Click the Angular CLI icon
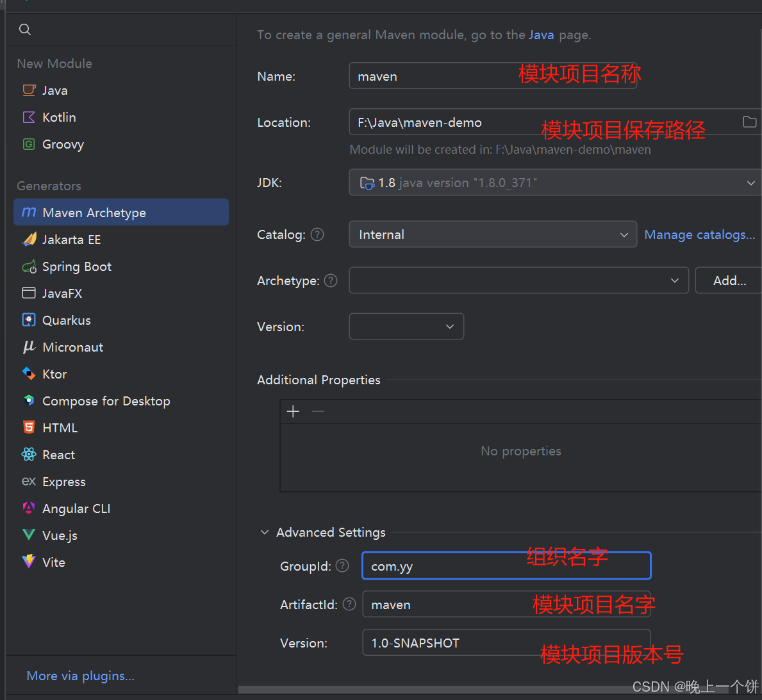762x700 pixels. (29, 508)
